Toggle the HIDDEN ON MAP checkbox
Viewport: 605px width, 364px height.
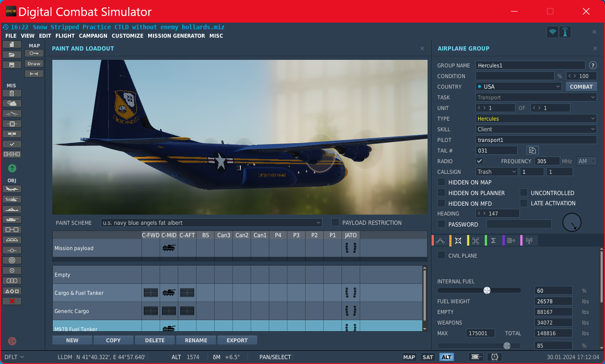coord(441,182)
